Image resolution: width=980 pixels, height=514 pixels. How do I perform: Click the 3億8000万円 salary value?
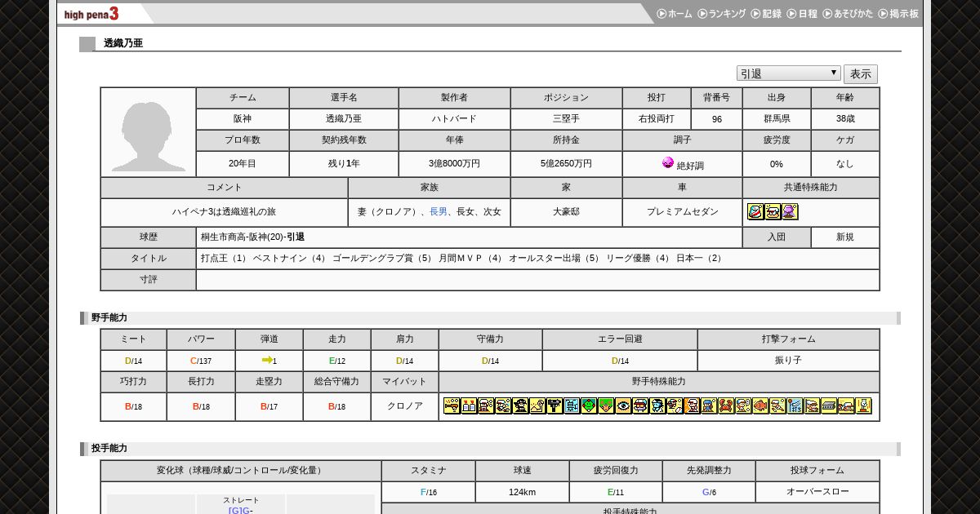tap(454, 164)
